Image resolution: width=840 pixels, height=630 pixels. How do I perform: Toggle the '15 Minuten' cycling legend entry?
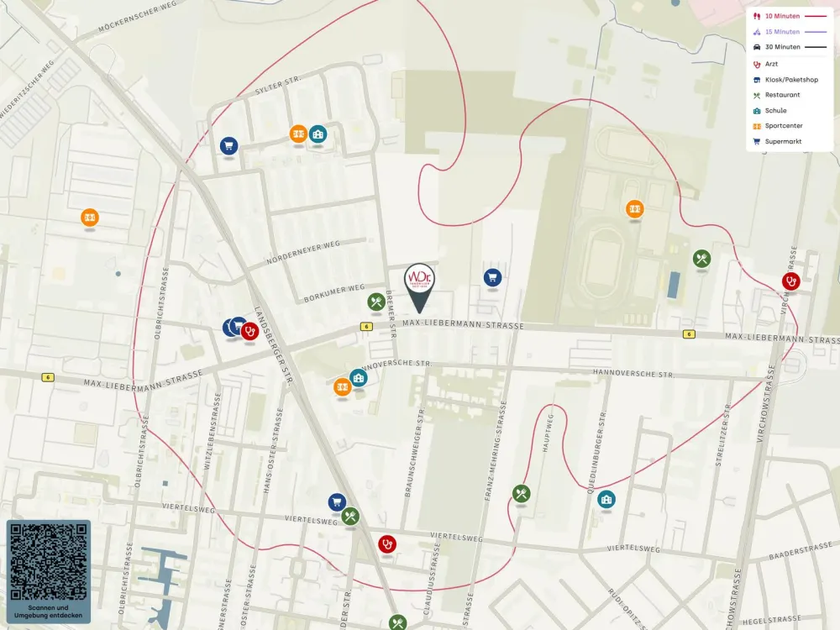click(790, 32)
